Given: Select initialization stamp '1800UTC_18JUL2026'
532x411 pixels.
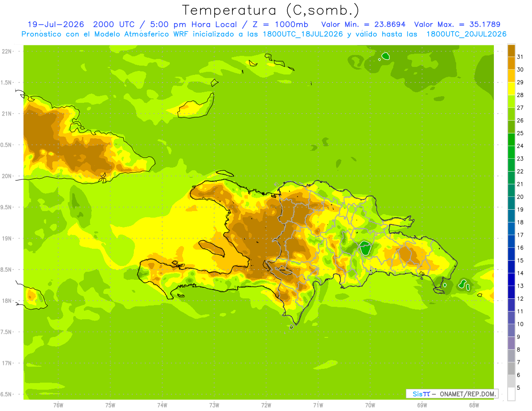Looking at the screenshot, I should (x=302, y=34).
